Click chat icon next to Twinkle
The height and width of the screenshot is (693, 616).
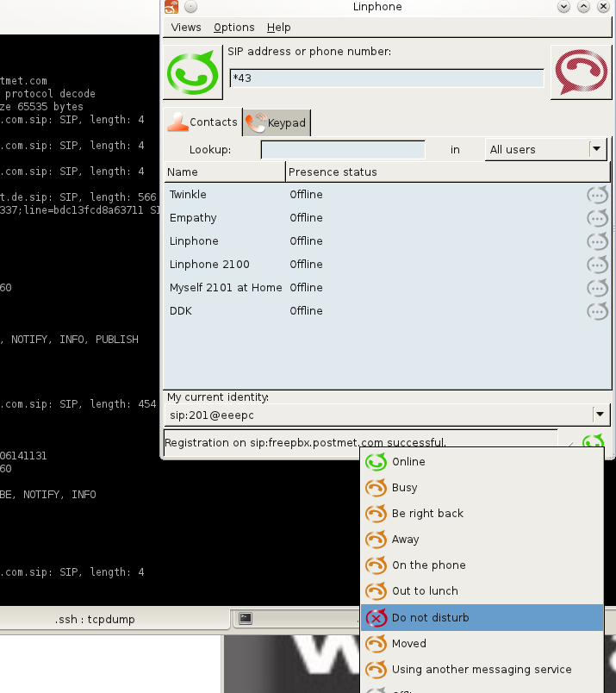pos(597,195)
